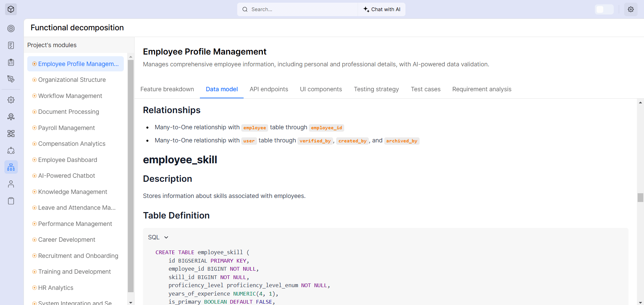Open the pen nib design icon in sidebar
The width and height of the screenshot is (644, 305).
(11, 79)
